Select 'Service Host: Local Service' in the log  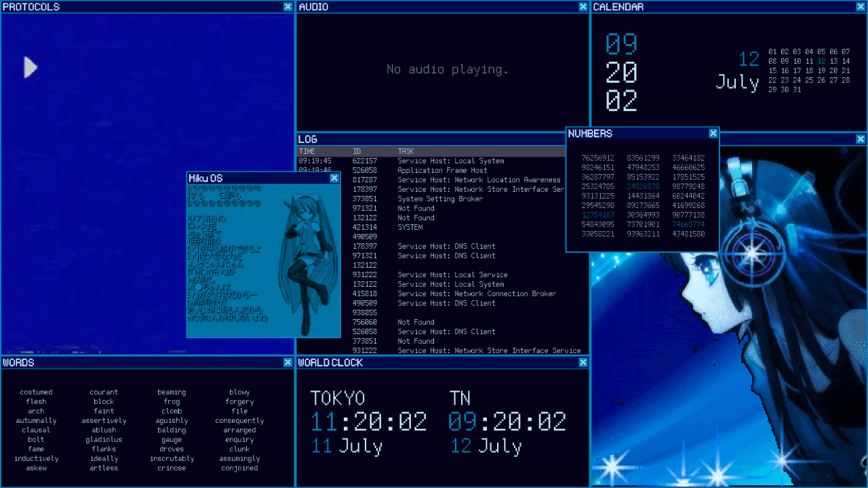452,275
